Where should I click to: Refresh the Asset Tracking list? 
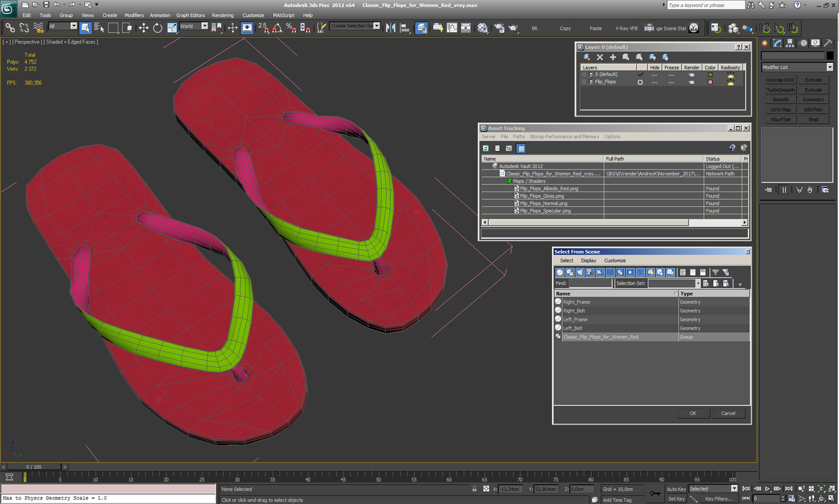click(x=486, y=149)
